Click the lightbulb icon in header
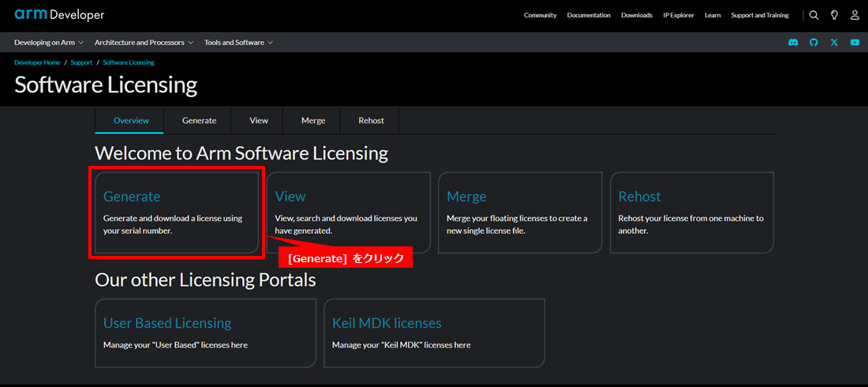Image resolution: width=868 pixels, height=387 pixels. click(x=834, y=15)
